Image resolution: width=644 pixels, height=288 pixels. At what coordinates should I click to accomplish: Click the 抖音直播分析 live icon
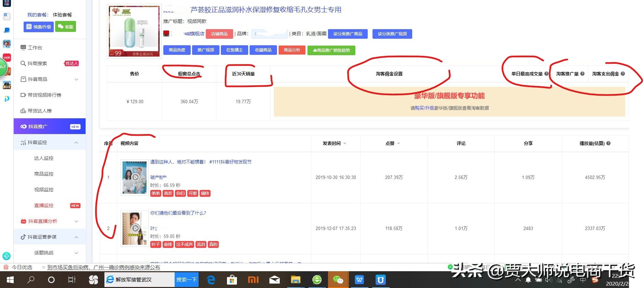pos(23,221)
